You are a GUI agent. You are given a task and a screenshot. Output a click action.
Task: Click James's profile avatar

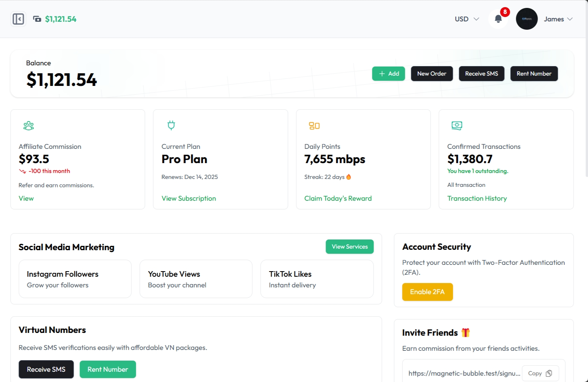(527, 19)
